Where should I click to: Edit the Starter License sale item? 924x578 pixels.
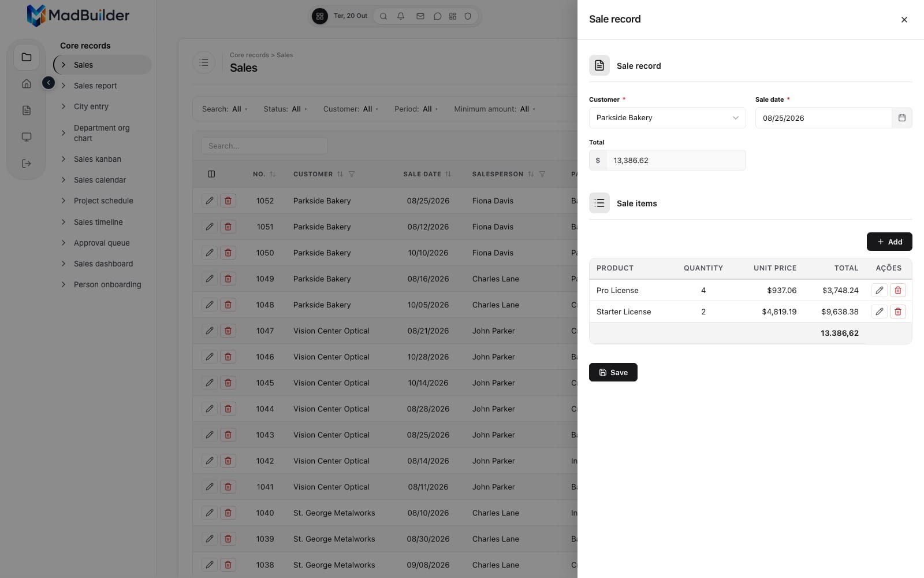(x=879, y=312)
